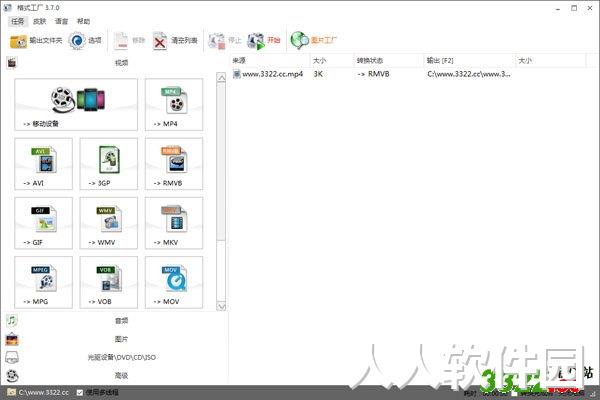Click the film icon beside 视频 header
The height and width of the screenshot is (400, 600).
click(12, 62)
